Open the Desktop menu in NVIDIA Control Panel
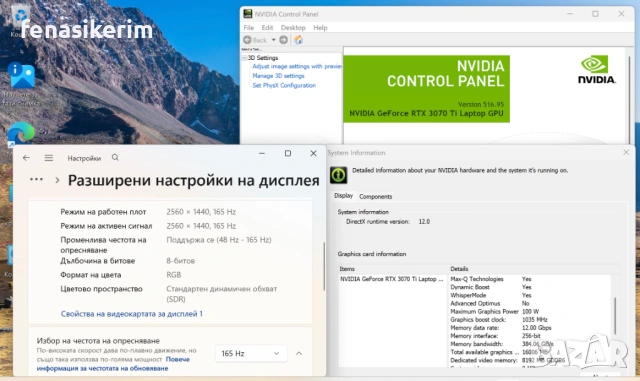 293,28
